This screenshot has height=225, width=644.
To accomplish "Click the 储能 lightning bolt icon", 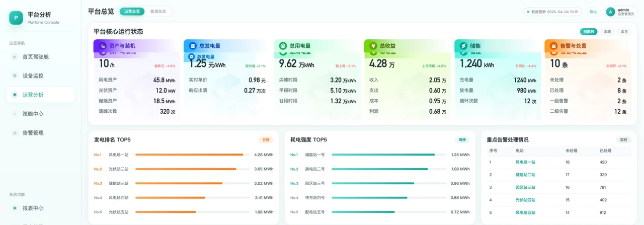I will [x=463, y=46].
